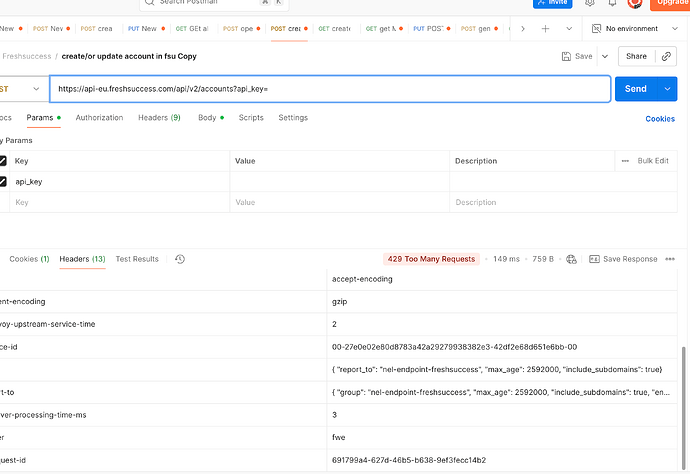Switch to the GET GEt al request tab
The image size is (690, 474).
[x=192, y=29]
